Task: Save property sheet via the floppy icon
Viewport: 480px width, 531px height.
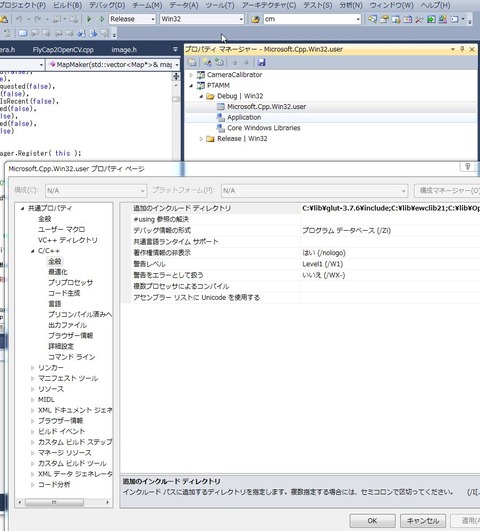Action: pyautogui.click(x=261, y=62)
